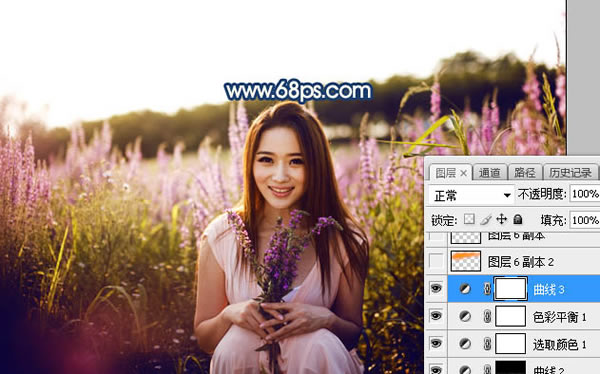Open the 正常 blend mode dropdown
This screenshot has width=600, height=374.
tap(471, 196)
